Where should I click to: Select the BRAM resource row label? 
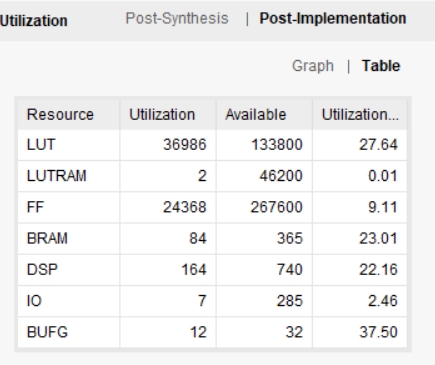47,238
